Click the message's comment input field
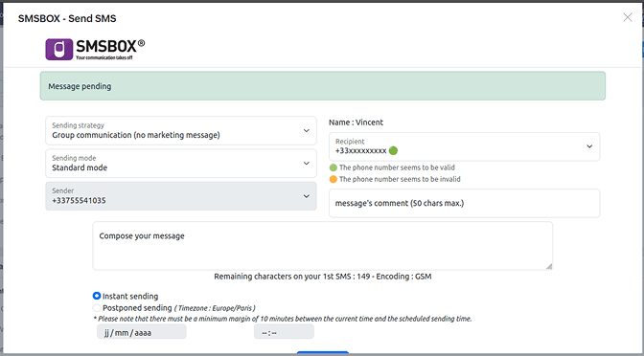The image size is (644, 356). coord(464,203)
